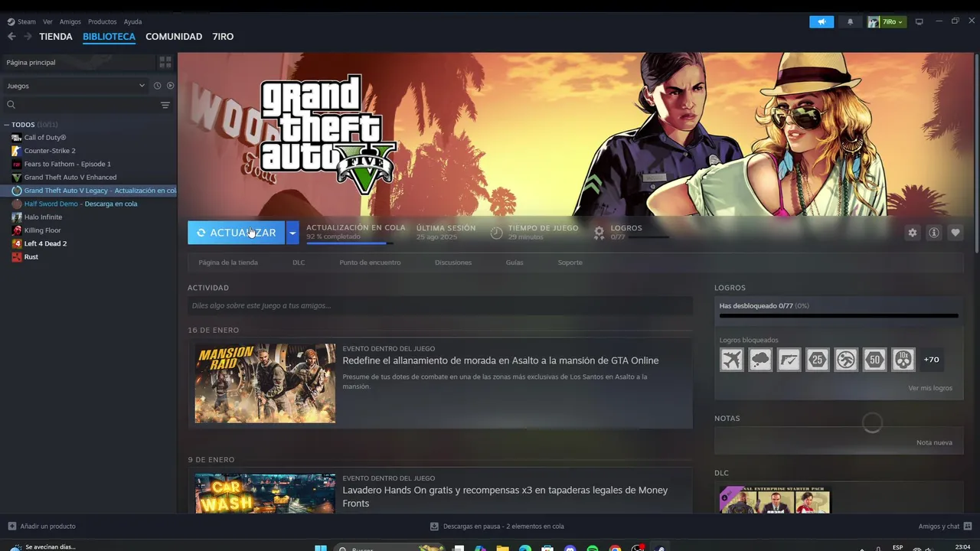Screen dimensions: 980x551
Task: Click Ver mis logros link
Action: [x=930, y=388]
